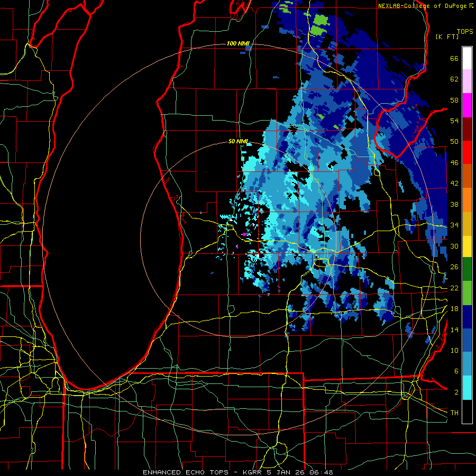Choose the navy blue legend swatch
This screenshot has height=476, width=476.
click(x=467, y=317)
